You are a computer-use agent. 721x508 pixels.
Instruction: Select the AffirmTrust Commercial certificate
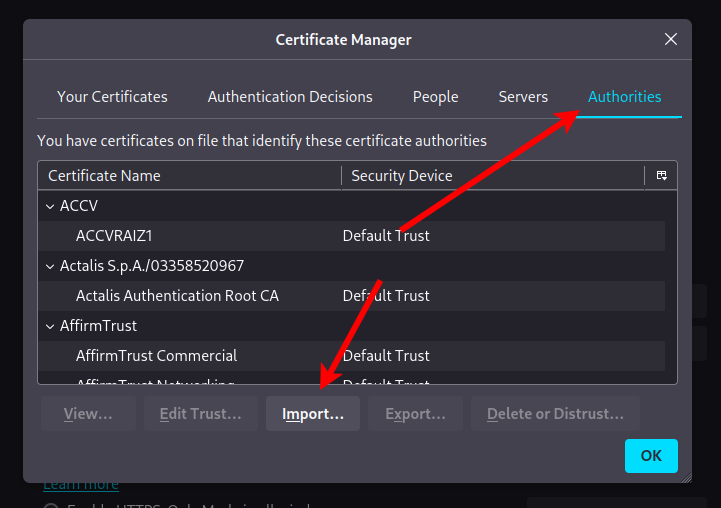(x=156, y=356)
